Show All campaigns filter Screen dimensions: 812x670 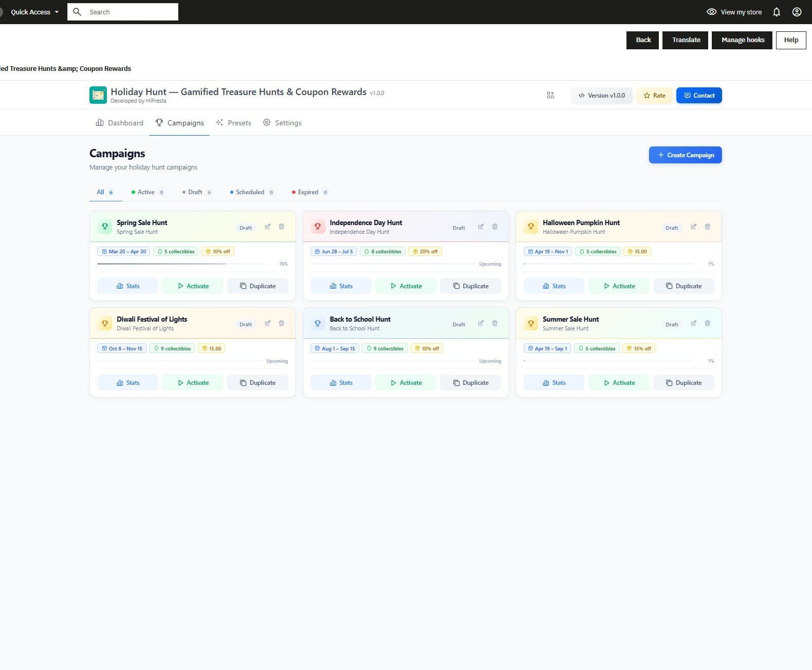tap(105, 192)
